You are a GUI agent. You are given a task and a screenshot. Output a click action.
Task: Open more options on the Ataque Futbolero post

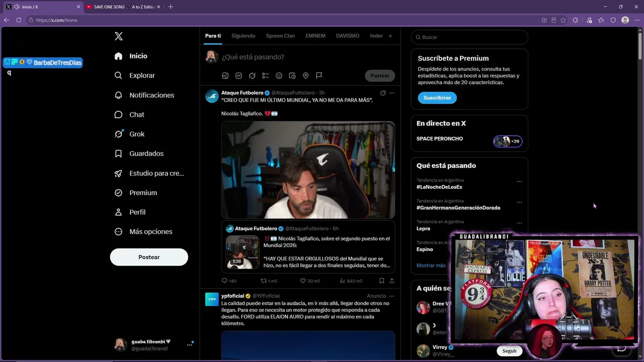click(x=392, y=93)
